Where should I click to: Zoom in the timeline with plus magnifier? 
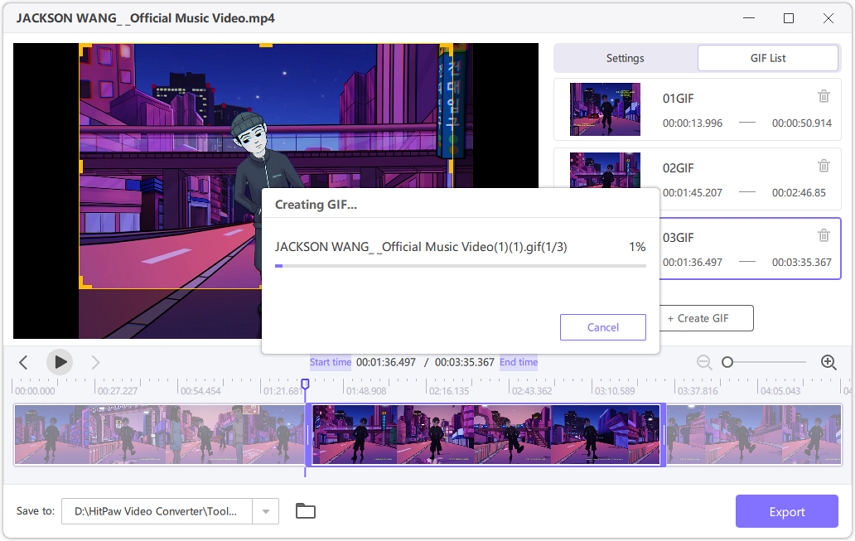point(828,362)
